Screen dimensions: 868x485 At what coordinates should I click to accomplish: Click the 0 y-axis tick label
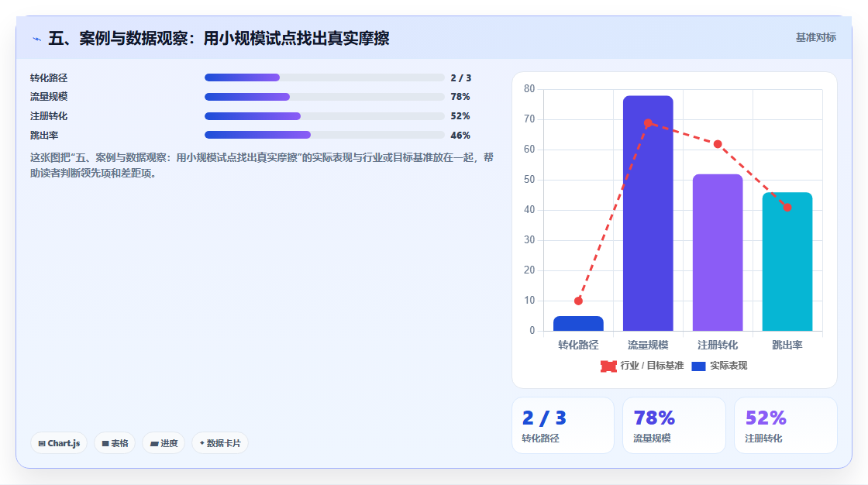point(532,331)
